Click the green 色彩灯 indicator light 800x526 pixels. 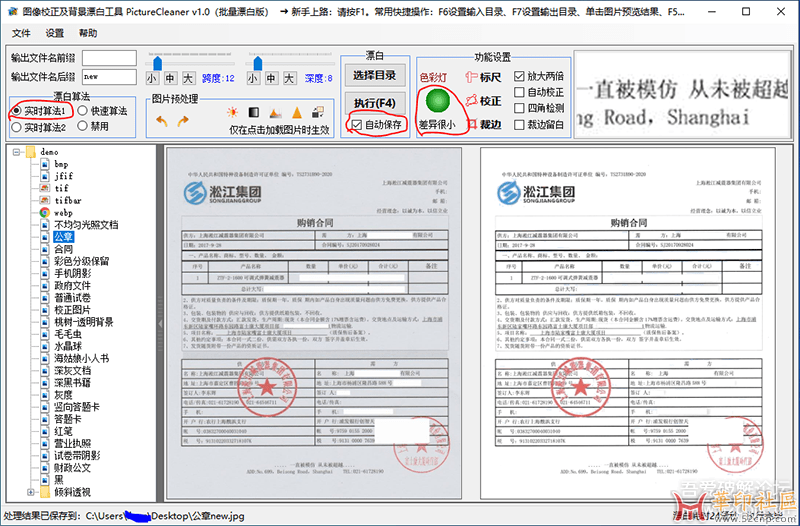(437, 101)
